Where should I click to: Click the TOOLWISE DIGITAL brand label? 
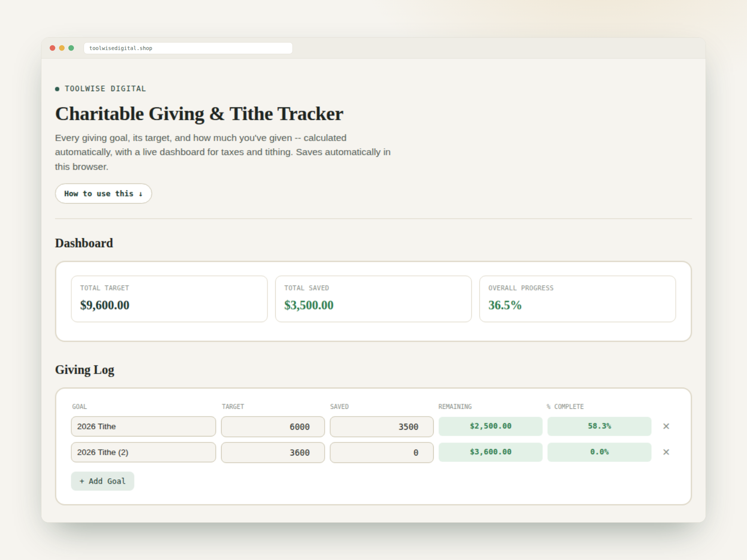point(105,89)
